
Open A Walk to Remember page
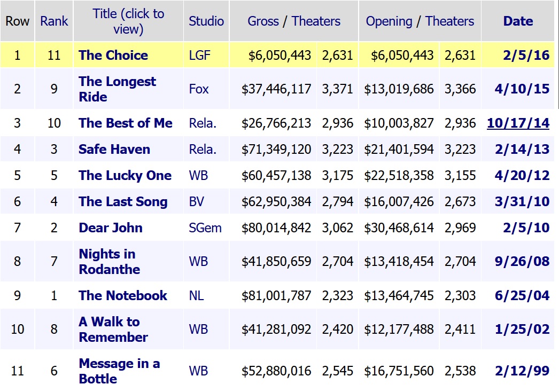pos(113,329)
